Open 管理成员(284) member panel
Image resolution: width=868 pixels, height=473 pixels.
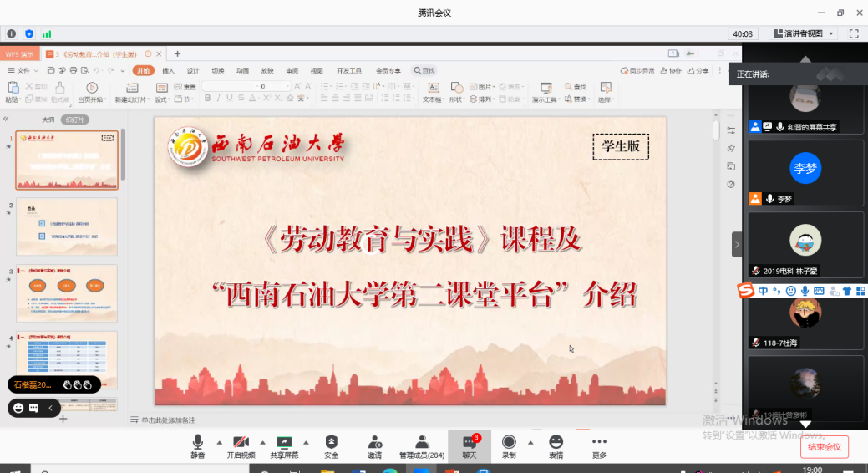click(x=422, y=447)
